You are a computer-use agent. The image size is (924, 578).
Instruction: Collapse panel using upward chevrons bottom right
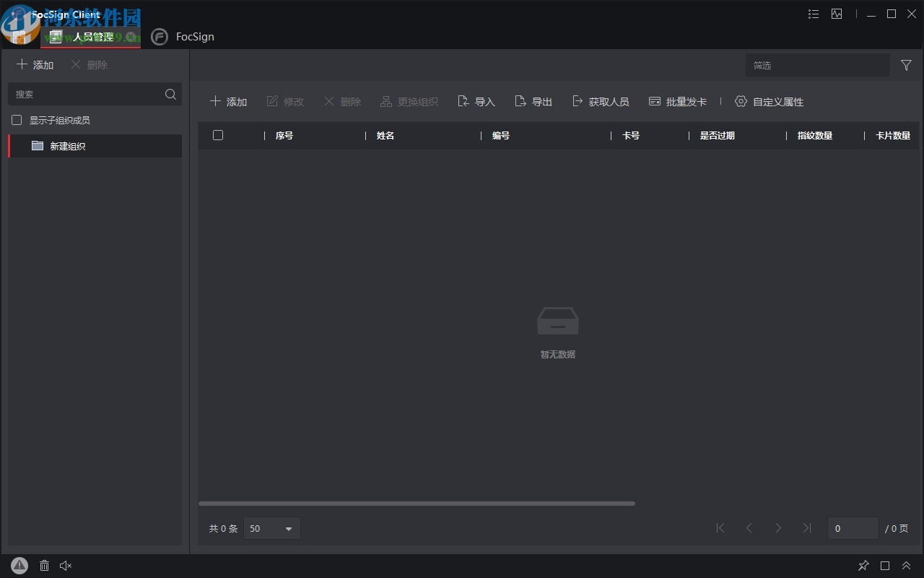point(907,566)
